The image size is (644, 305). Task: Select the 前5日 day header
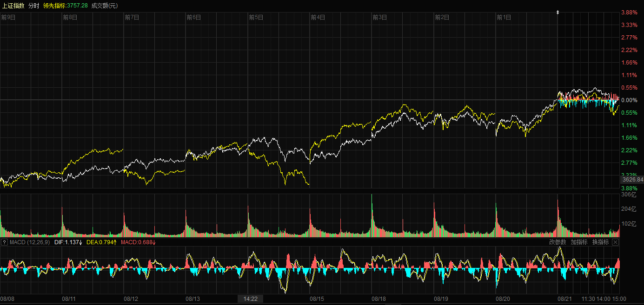point(256,18)
